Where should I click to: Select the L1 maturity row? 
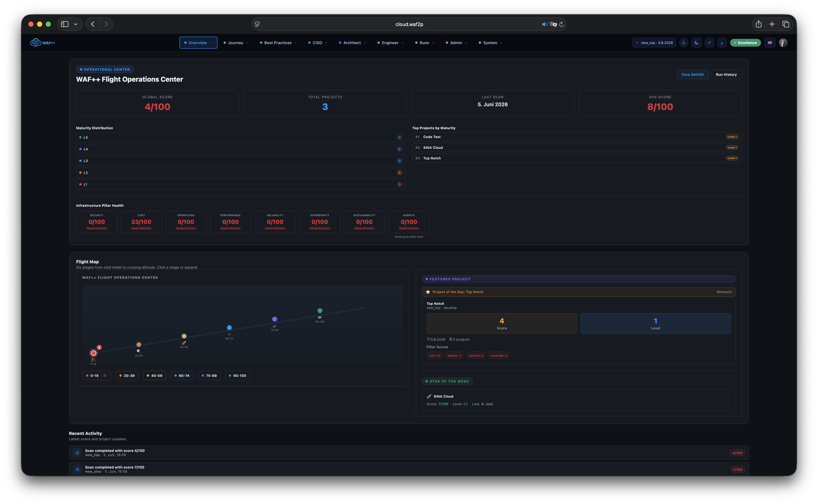[x=241, y=184]
